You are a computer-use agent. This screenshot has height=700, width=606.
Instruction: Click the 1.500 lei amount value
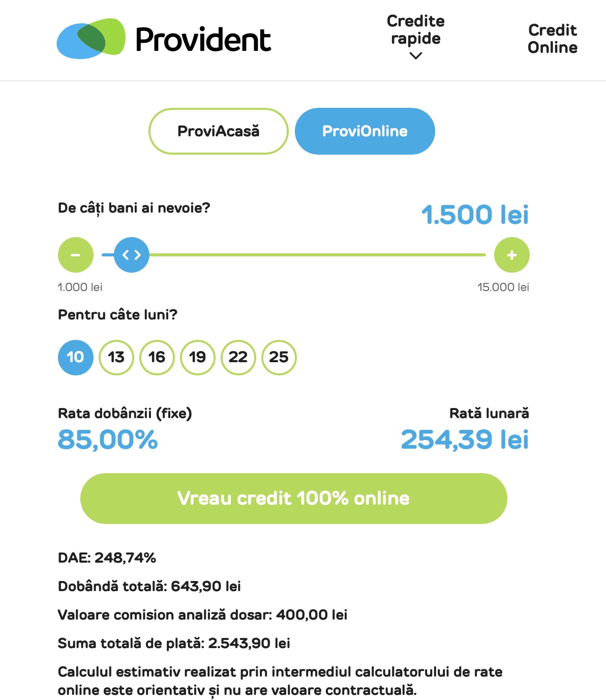coord(475,214)
